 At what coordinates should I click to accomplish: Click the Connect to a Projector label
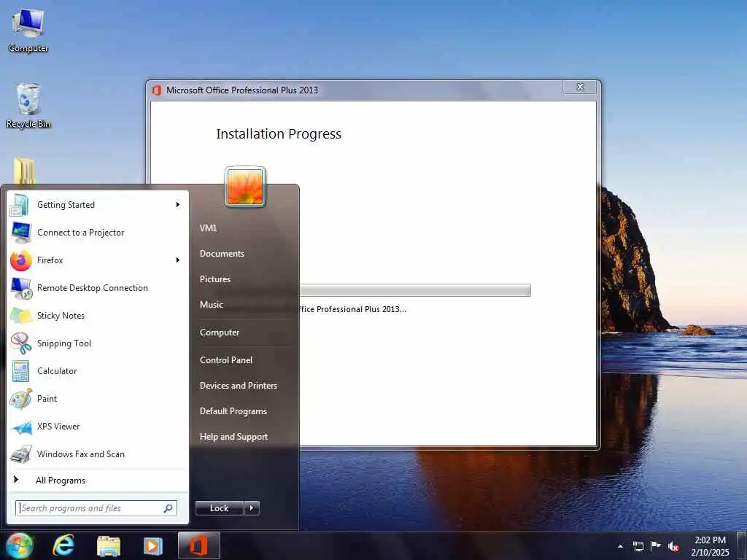(x=80, y=233)
